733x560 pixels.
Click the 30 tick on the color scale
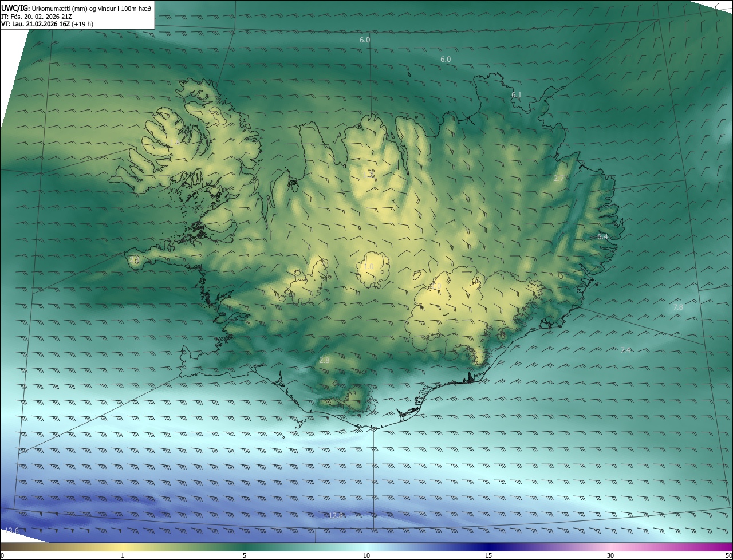[610, 555]
